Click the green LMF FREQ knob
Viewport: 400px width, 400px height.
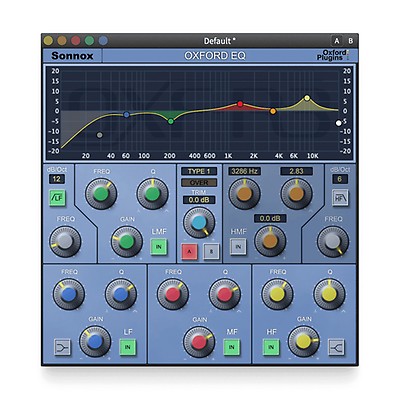point(101,194)
